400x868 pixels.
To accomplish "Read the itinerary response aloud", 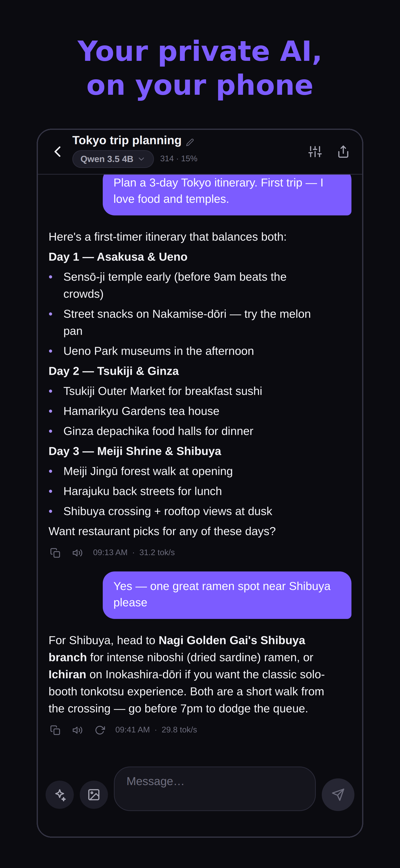I will pos(78,553).
